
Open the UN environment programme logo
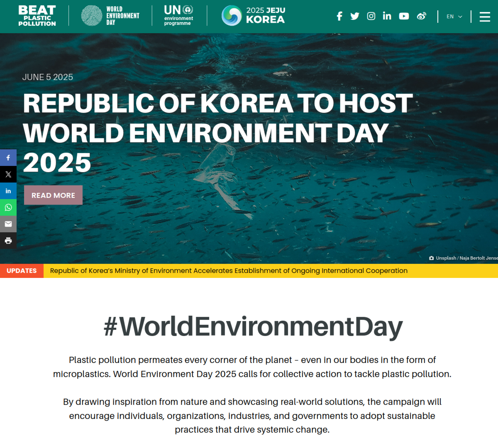(179, 16)
